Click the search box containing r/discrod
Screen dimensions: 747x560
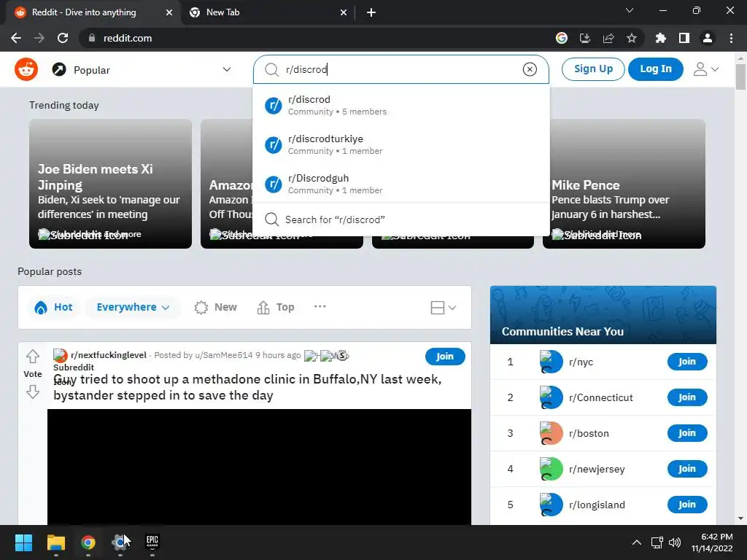click(x=400, y=69)
